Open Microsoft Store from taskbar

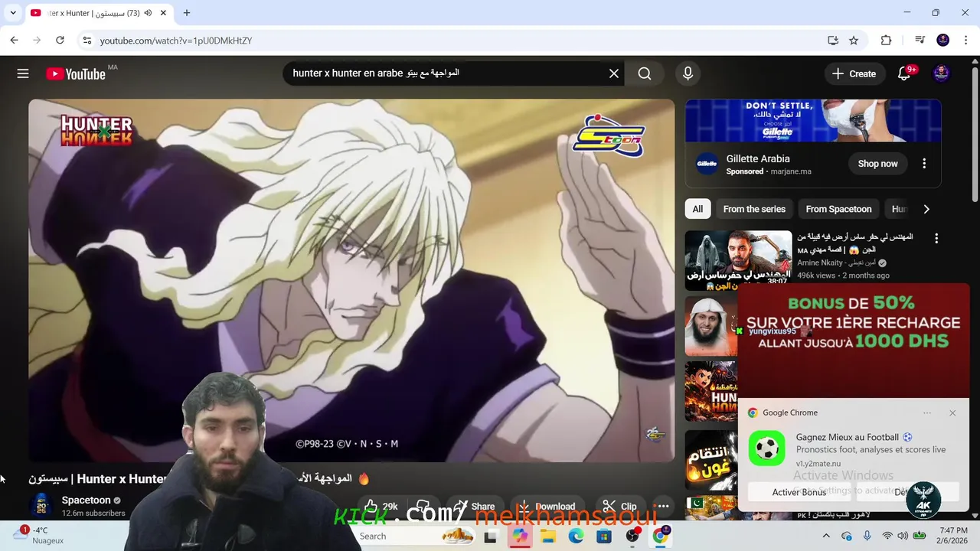604,536
